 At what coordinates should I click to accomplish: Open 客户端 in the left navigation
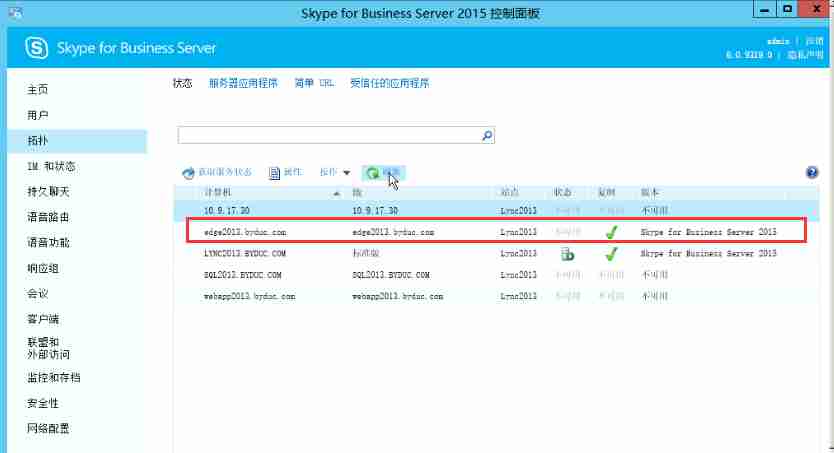pyautogui.click(x=43, y=319)
